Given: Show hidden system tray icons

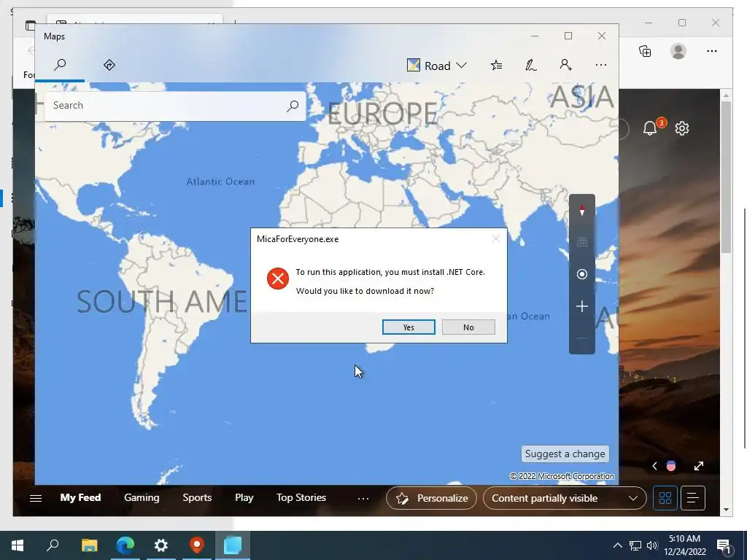Looking at the screenshot, I should pos(617,545).
